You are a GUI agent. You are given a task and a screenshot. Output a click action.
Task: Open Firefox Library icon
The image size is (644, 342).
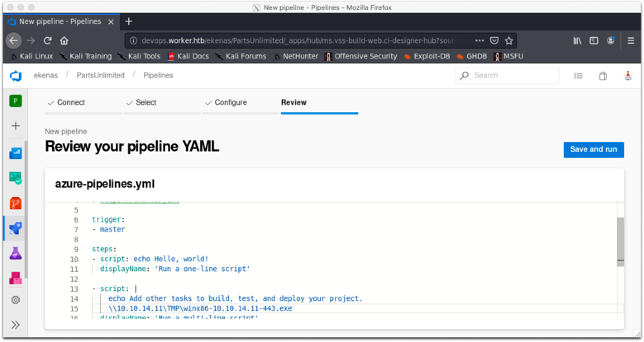[x=577, y=40]
